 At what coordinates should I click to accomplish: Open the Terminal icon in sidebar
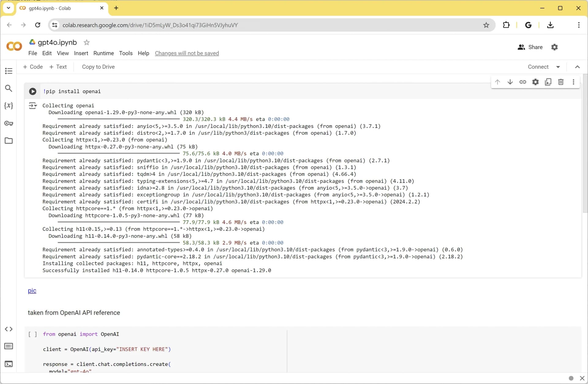click(x=9, y=364)
